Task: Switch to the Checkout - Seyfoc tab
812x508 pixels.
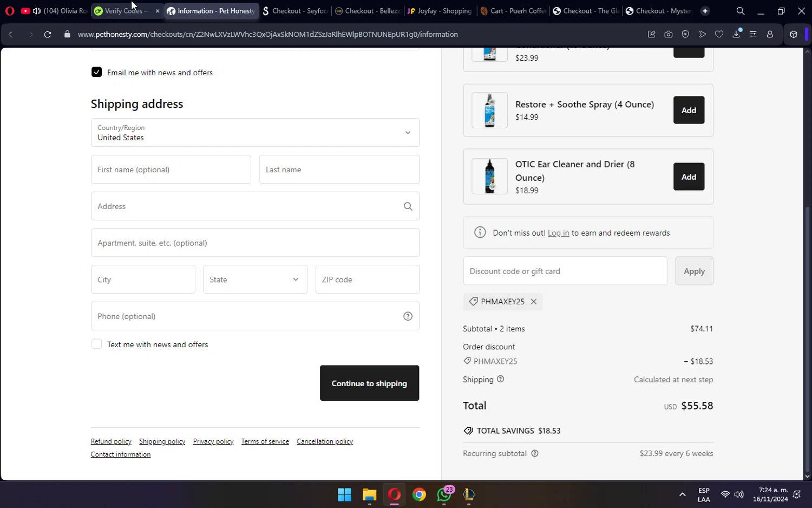Action: tap(296, 11)
